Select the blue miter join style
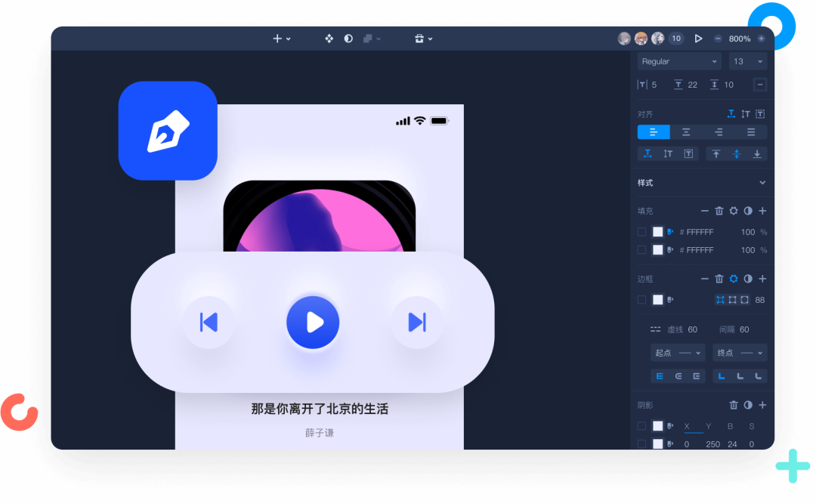This screenshot has width=816, height=504. [x=722, y=376]
